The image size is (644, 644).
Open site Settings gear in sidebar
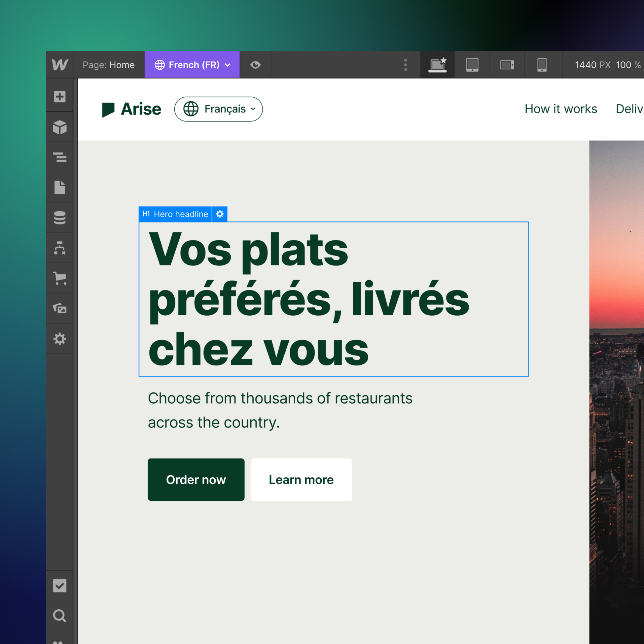(60, 339)
